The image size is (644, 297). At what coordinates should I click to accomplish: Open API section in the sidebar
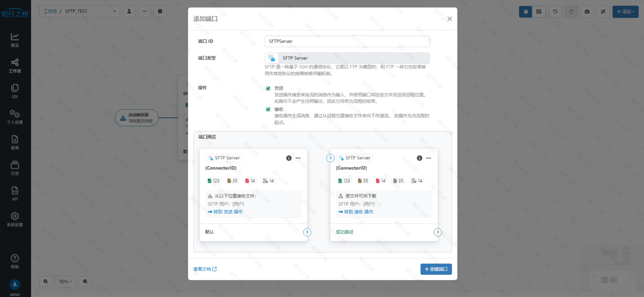[15, 193]
